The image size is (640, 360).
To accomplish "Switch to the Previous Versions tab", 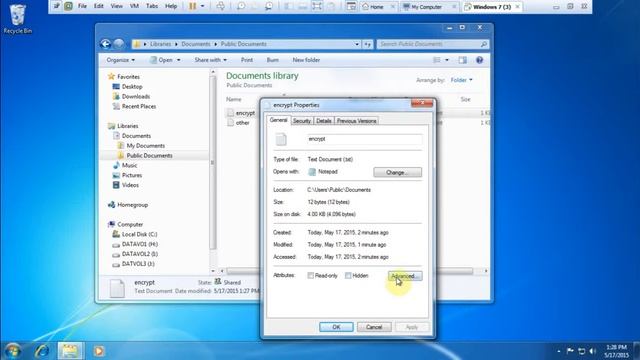I will (x=356, y=121).
